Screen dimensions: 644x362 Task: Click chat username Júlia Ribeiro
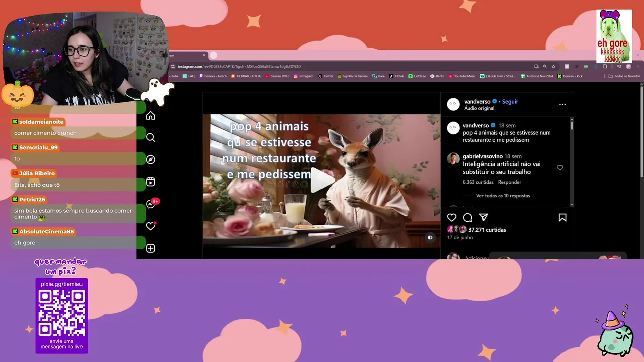click(x=37, y=173)
